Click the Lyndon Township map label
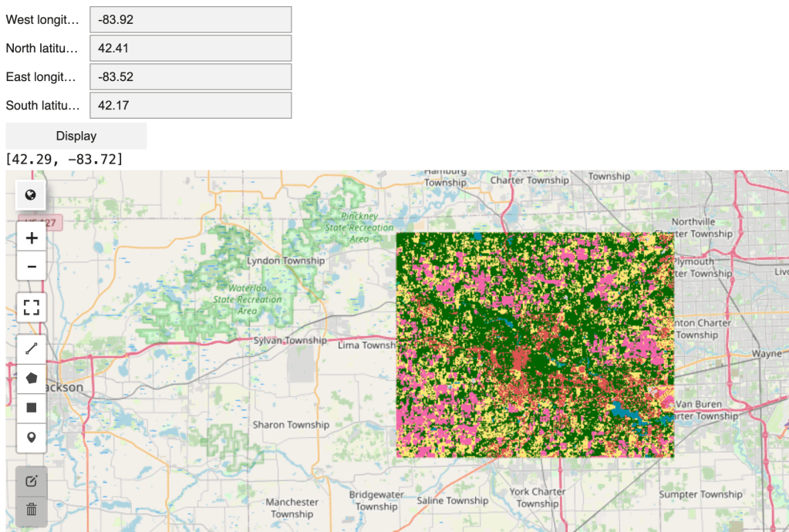This screenshot has width=789, height=532. tap(285, 261)
